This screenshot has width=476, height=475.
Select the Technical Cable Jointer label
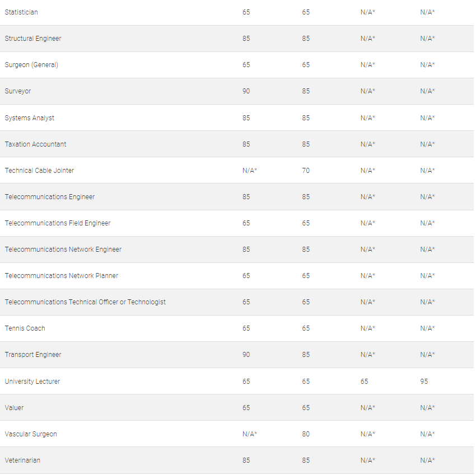[x=39, y=171]
